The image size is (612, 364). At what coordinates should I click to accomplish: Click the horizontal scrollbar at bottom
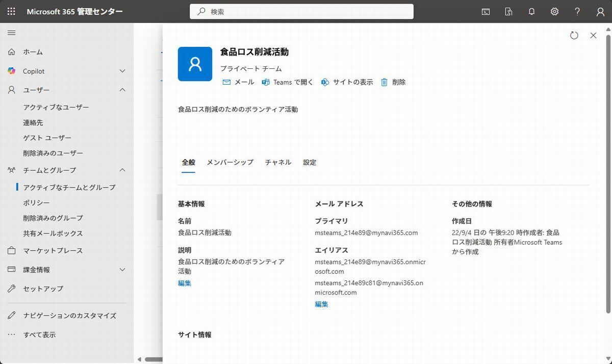(154, 359)
